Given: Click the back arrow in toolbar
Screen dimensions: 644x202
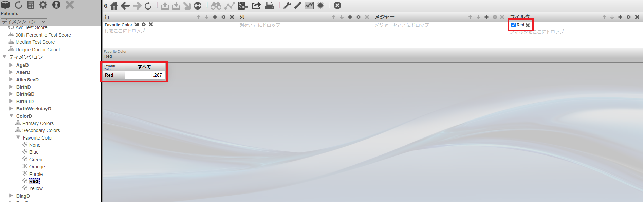Looking at the screenshot, I should coord(125,6).
